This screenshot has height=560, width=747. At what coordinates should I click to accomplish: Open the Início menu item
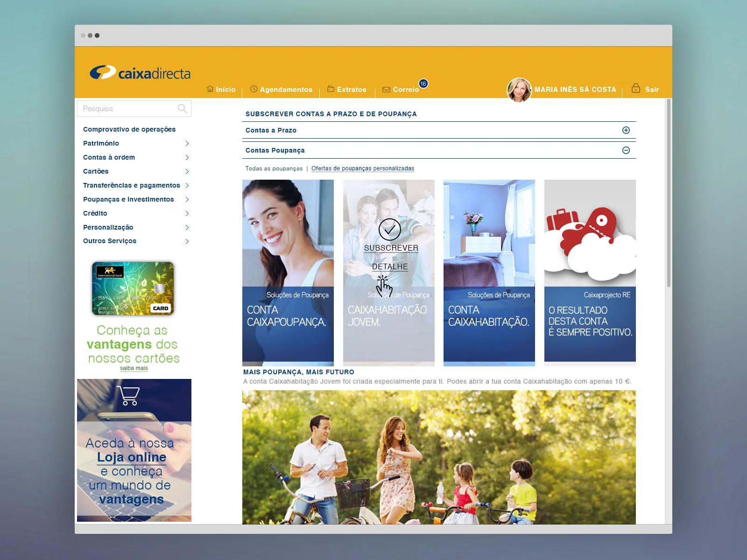point(226,90)
